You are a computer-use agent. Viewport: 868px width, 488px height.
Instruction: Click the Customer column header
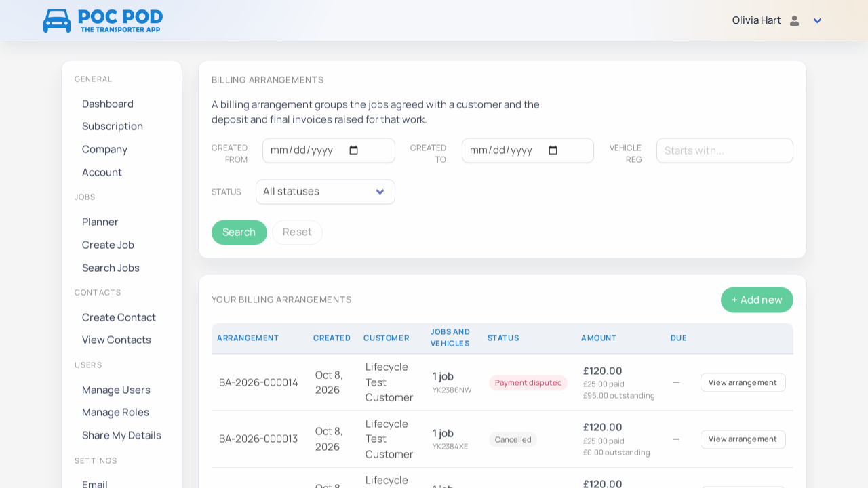[387, 338]
